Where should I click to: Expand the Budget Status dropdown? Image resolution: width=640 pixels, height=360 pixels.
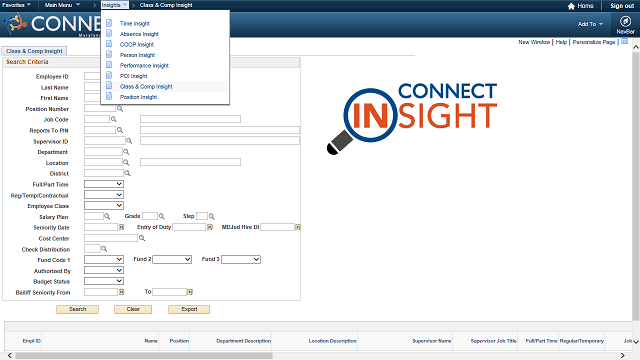pos(104,281)
